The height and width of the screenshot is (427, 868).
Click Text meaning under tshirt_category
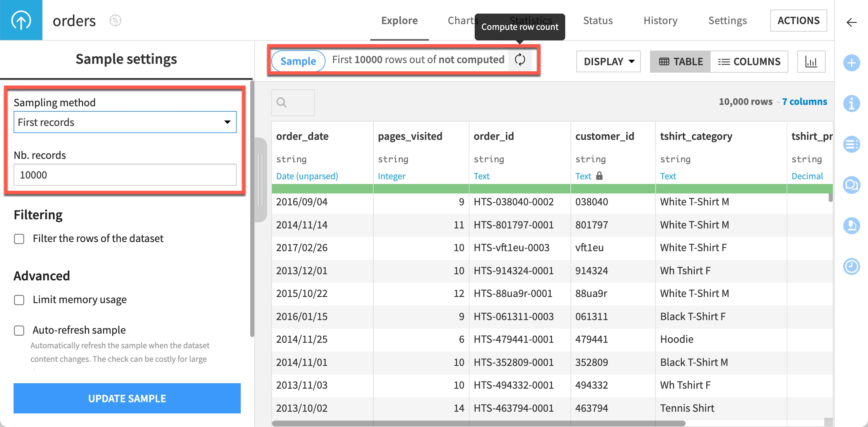(668, 176)
